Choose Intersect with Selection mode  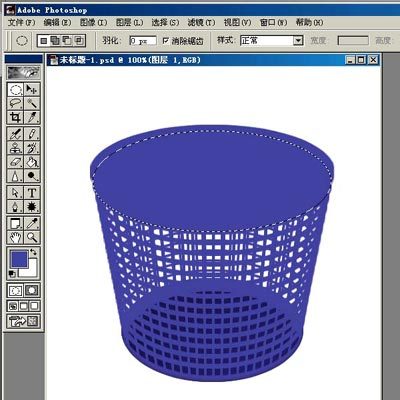pyautogui.click(x=79, y=41)
